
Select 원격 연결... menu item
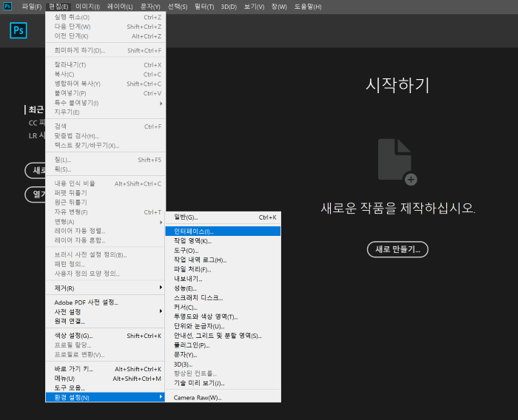(105, 321)
